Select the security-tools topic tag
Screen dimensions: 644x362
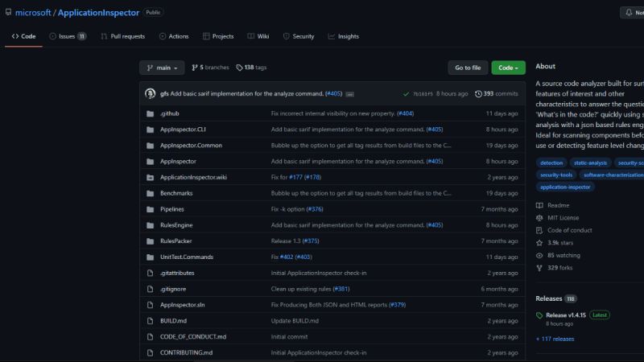tap(556, 175)
